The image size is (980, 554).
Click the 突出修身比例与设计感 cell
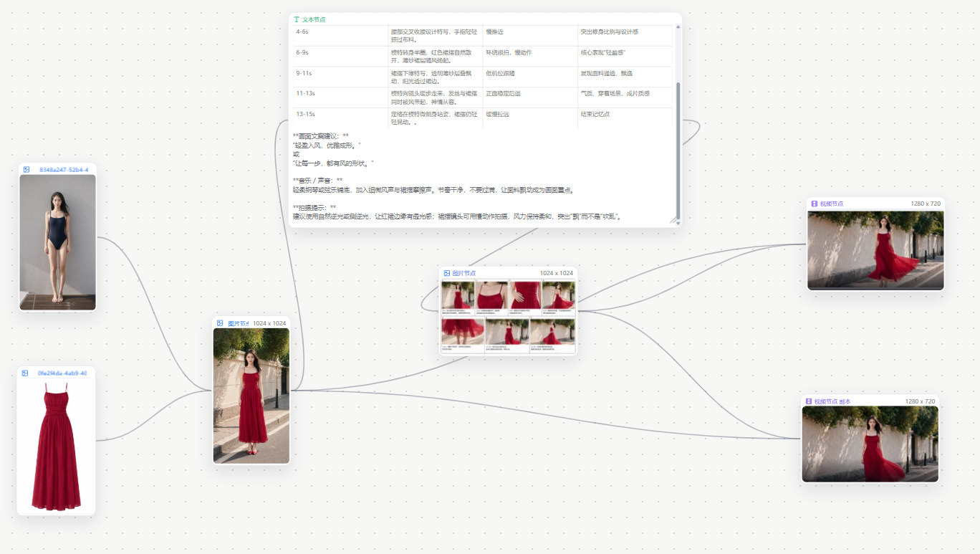coord(625,36)
